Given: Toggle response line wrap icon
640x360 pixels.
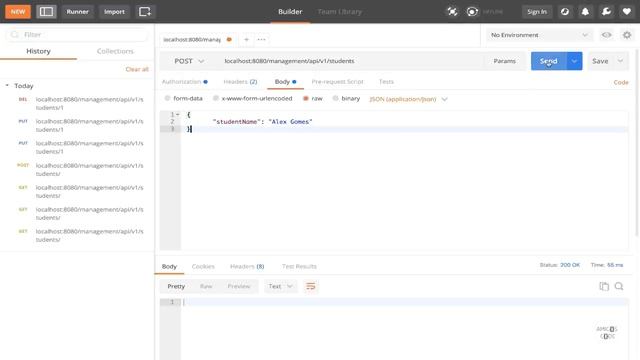Looking at the screenshot, I should pos(311,286).
